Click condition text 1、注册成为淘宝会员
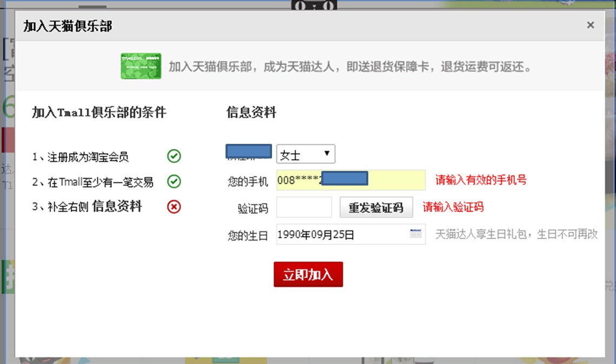This screenshot has width=616, height=364. click(80, 157)
